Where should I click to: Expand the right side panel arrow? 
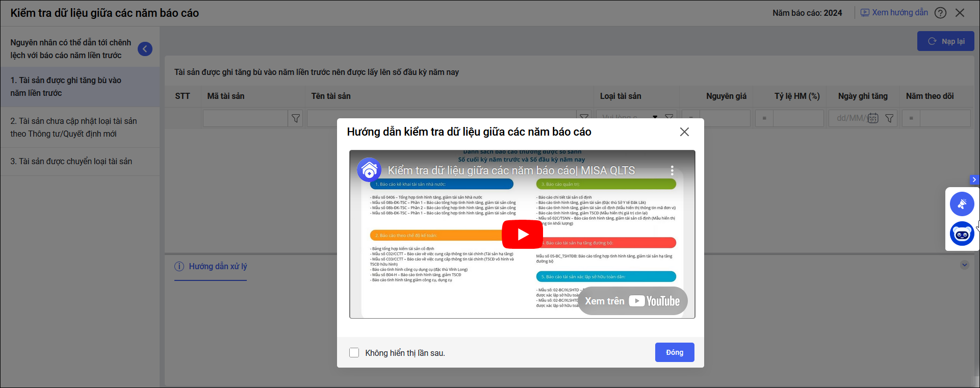click(x=974, y=179)
